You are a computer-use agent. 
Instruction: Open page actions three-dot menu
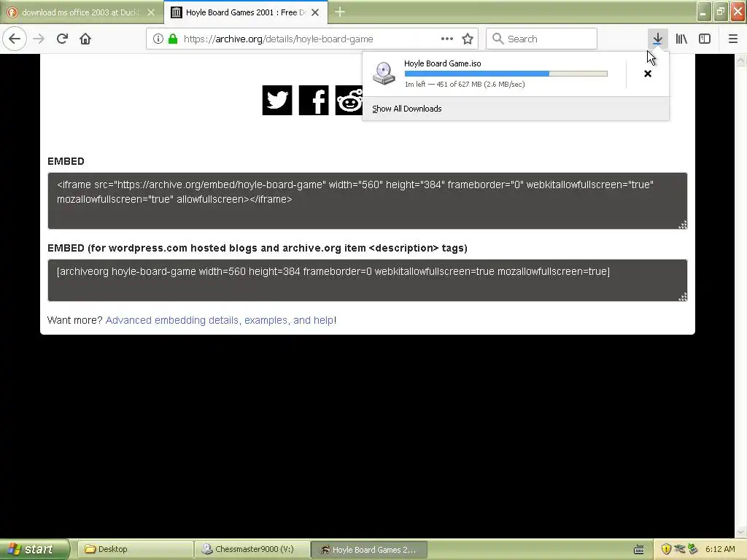(447, 39)
